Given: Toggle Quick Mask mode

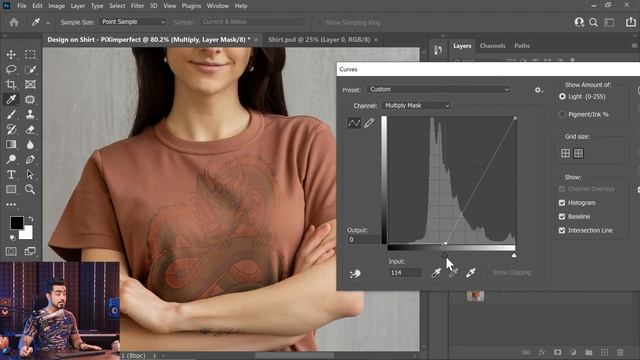Looking at the screenshot, I should [x=11, y=251].
